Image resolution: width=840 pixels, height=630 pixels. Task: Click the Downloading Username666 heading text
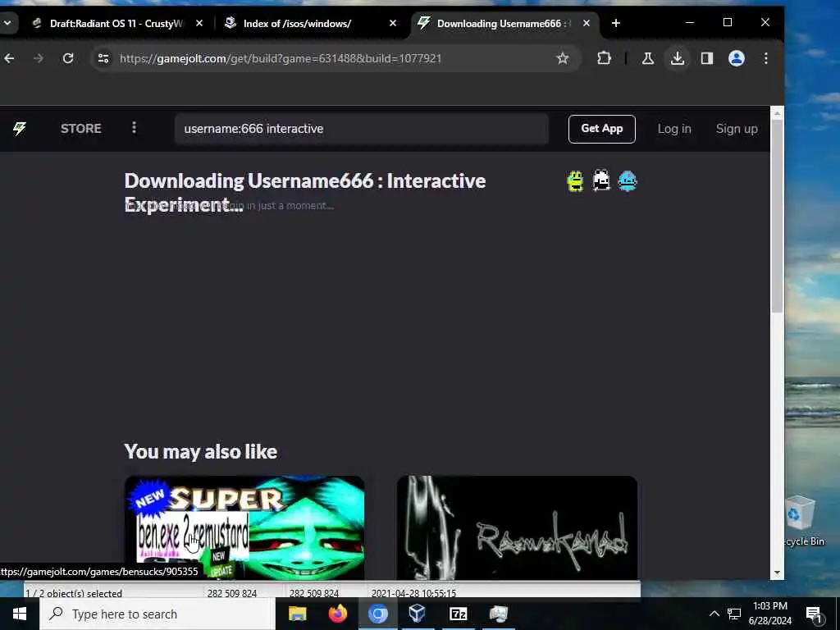305,193
